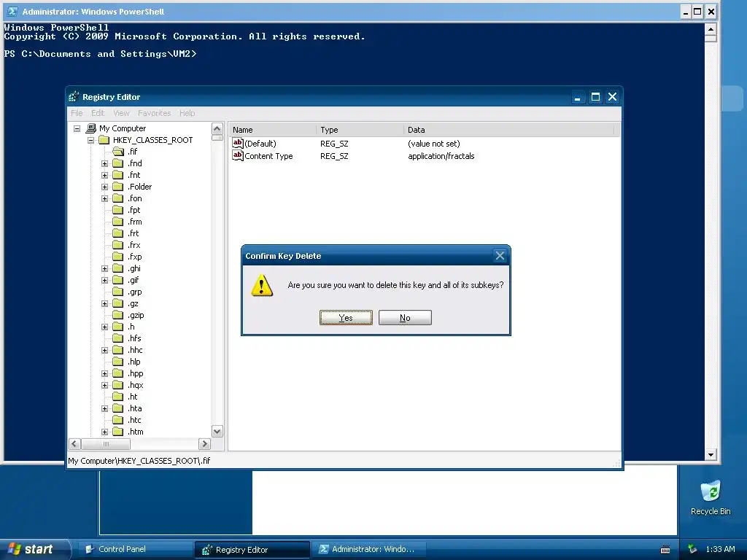Close the Confirm Key Delete dialog

pos(500,256)
